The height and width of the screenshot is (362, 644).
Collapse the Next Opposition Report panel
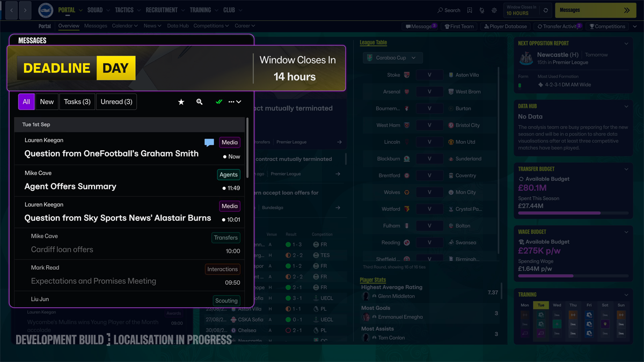click(x=626, y=43)
